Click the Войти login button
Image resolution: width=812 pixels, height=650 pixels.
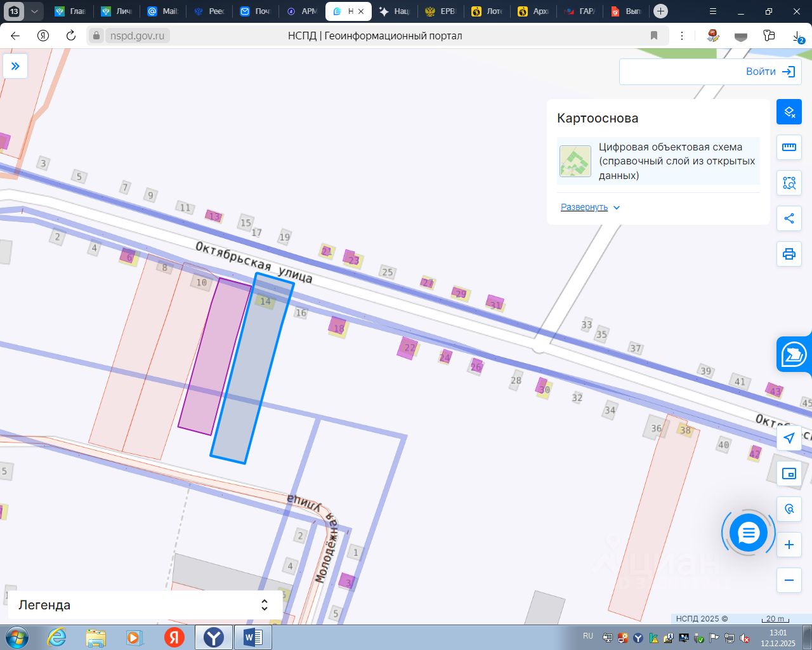point(770,72)
